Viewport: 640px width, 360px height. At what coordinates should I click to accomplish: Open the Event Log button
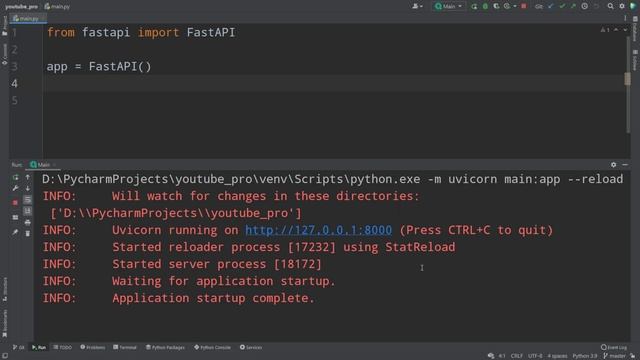[x=613, y=347]
